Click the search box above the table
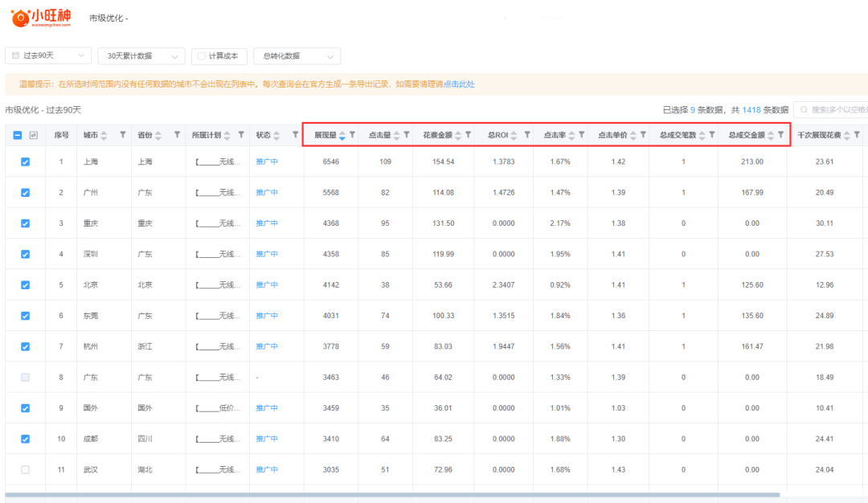 [831, 109]
